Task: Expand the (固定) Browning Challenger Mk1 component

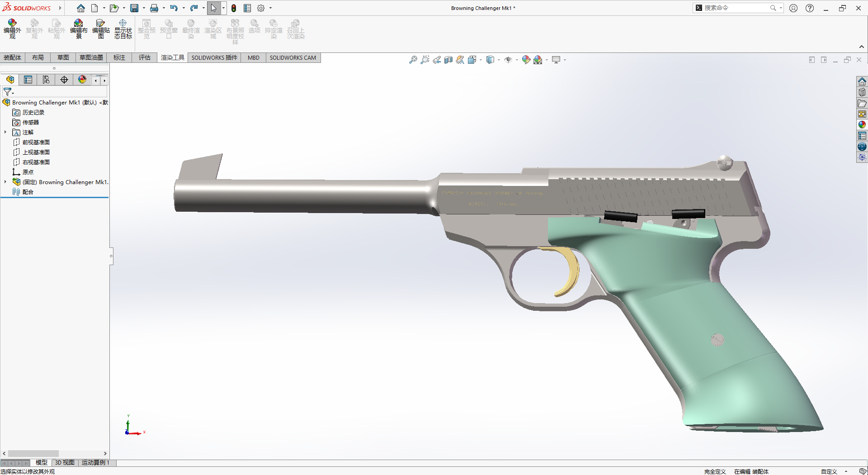Action: [5, 182]
